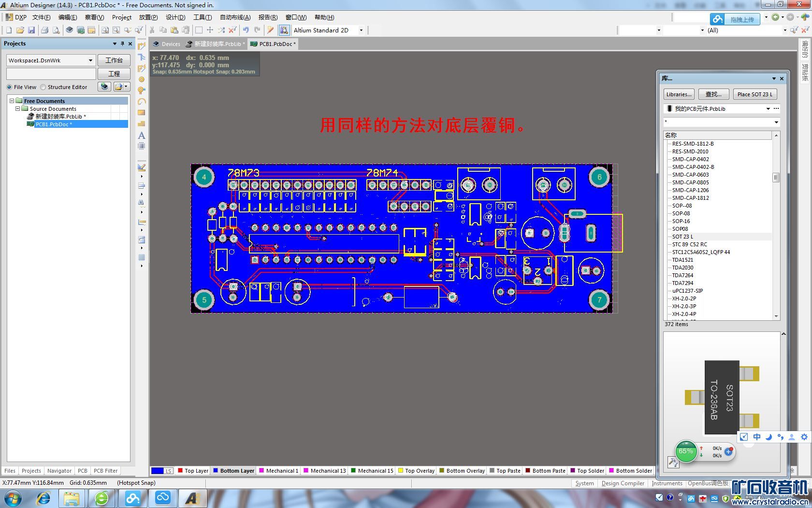Select SMD-CAP-0805 in the library list
This screenshot has height=508, width=812.
[x=690, y=182]
